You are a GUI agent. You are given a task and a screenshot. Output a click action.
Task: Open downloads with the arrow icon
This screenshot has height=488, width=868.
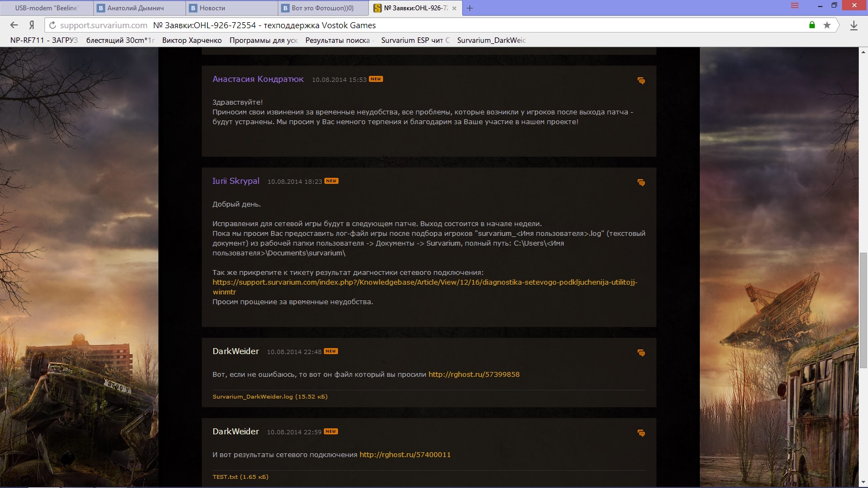click(x=853, y=25)
